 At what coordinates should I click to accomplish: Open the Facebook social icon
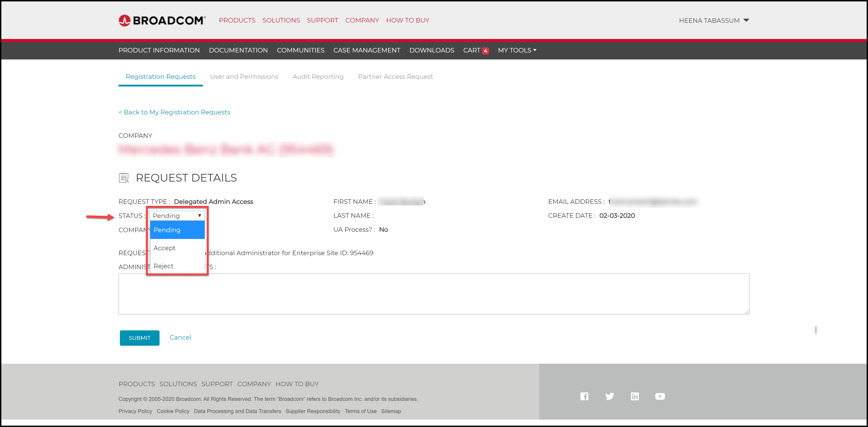click(584, 396)
